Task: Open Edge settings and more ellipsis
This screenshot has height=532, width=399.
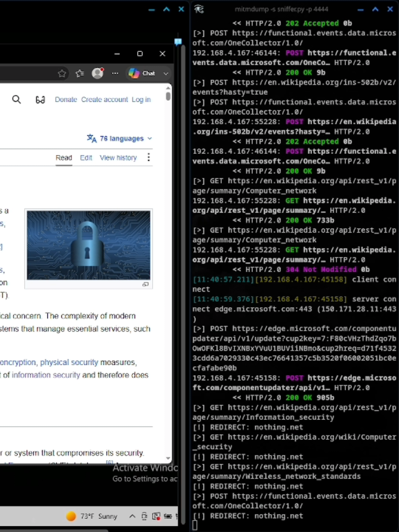Action: (115, 73)
